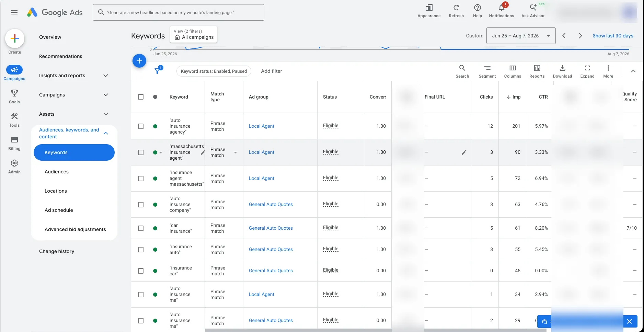Click Add filter
The width and height of the screenshot is (644, 332).
click(272, 71)
